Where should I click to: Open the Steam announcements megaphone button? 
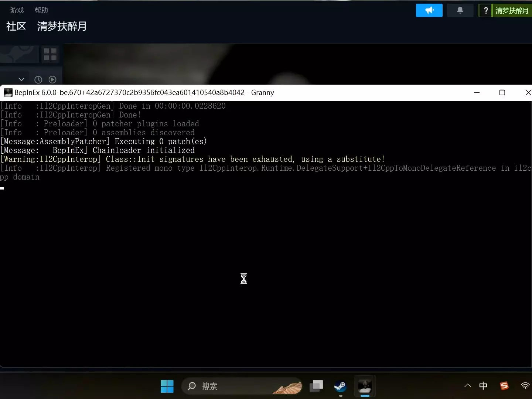[x=429, y=10]
